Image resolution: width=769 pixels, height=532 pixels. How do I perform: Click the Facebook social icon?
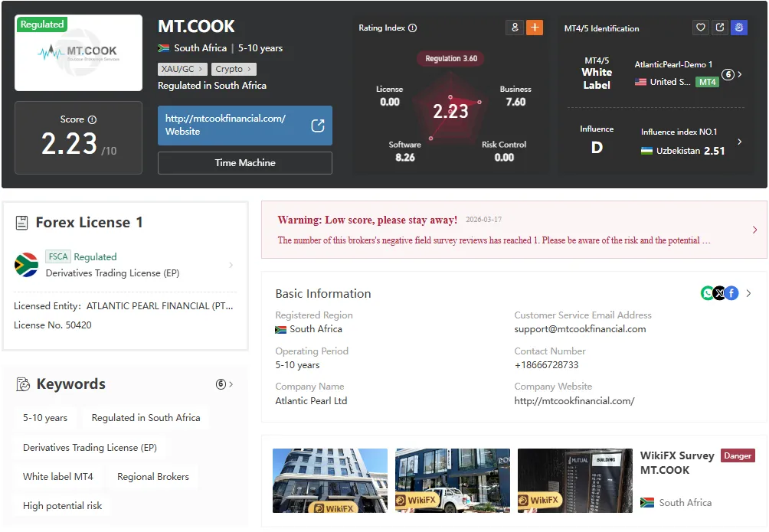(x=731, y=293)
